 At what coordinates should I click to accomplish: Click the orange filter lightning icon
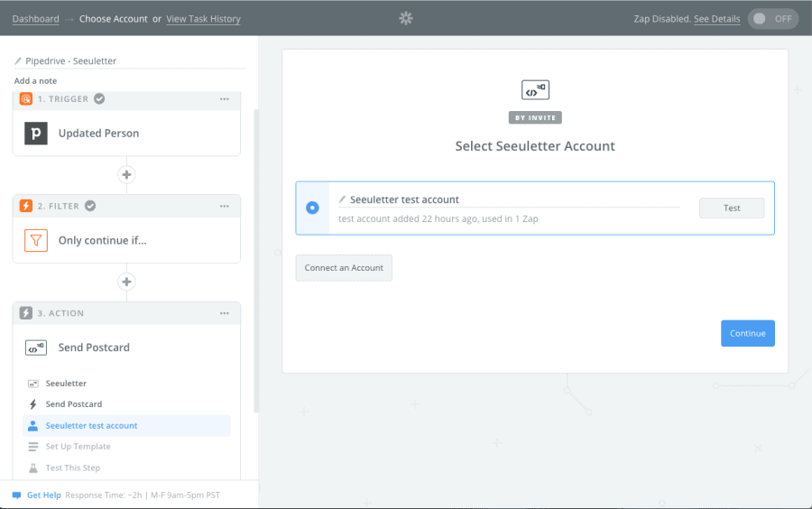[x=26, y=206]
